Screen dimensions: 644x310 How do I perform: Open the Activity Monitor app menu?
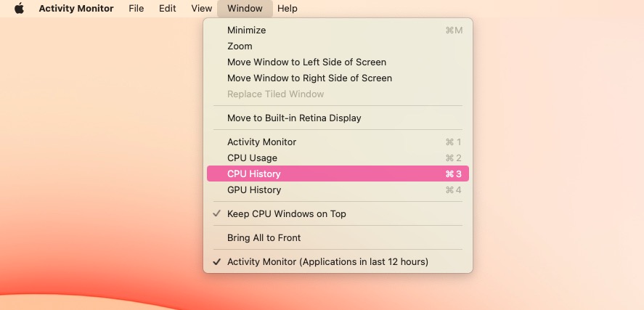(x=76, y=9)
